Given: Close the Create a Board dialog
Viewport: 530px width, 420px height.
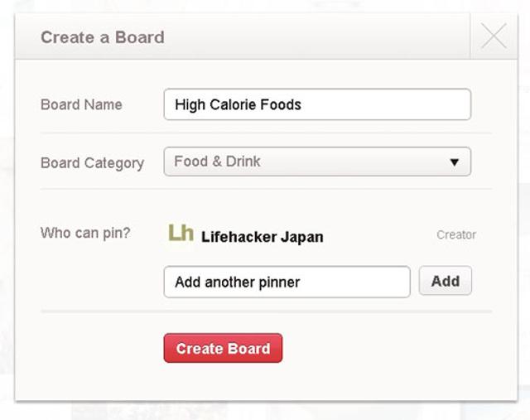Looking at the screenshot, I should point(494,37).
